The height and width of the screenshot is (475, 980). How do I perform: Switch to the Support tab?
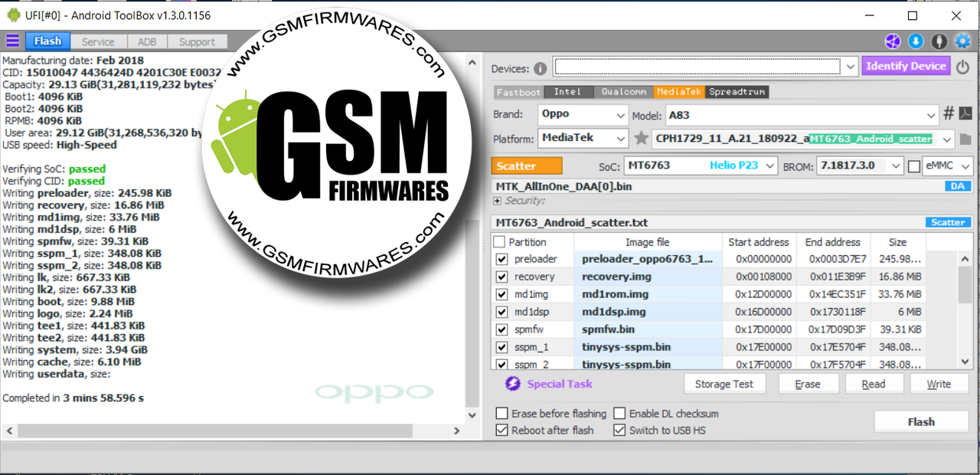click(x=197, y=42)
